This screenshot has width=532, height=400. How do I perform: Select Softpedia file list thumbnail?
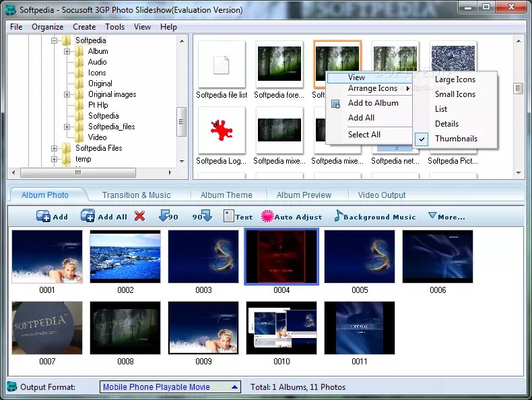pos(222,65)
